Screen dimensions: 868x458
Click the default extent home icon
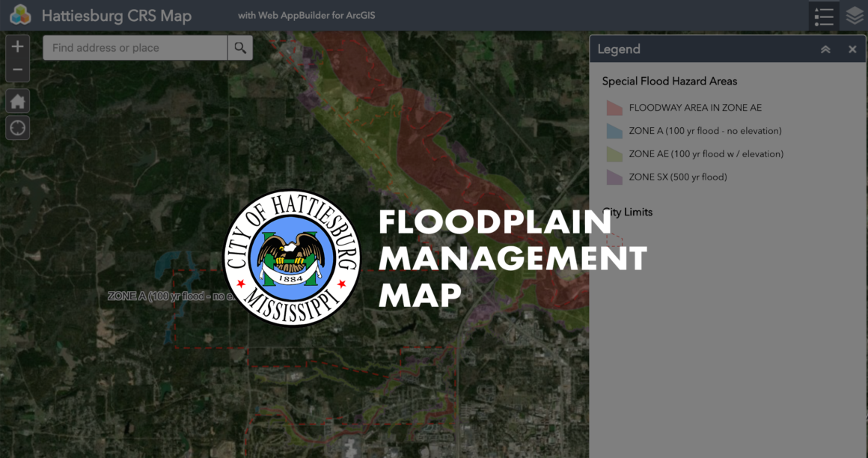coord(16,100)
